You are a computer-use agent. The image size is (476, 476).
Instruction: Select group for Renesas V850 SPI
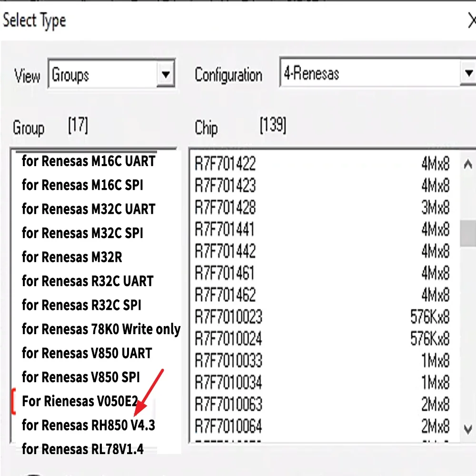(x=81, y=377)
